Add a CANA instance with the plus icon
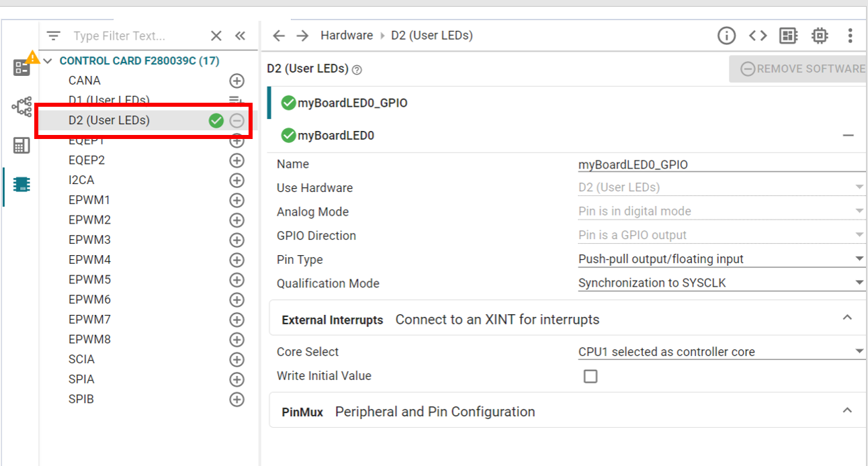The image size is (868, 466). [236, 81]
